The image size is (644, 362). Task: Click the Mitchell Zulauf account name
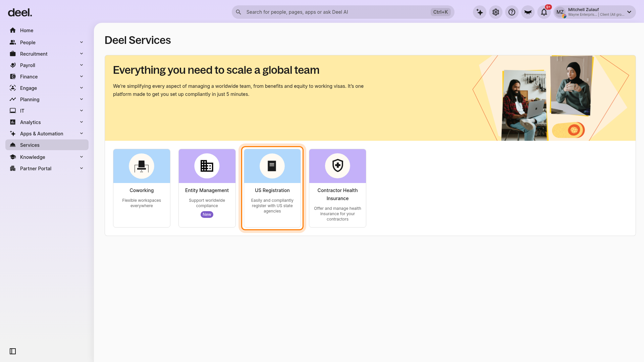click(583, 10)
